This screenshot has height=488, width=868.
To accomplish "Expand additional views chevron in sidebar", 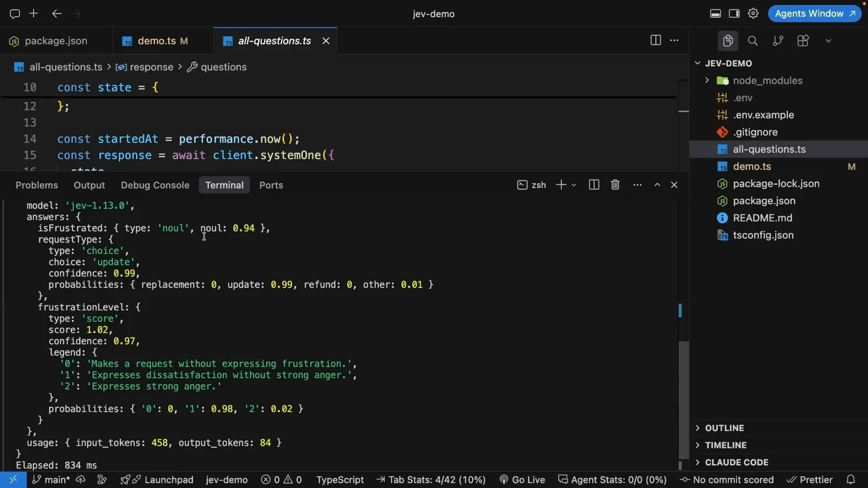I will point(828,41).
